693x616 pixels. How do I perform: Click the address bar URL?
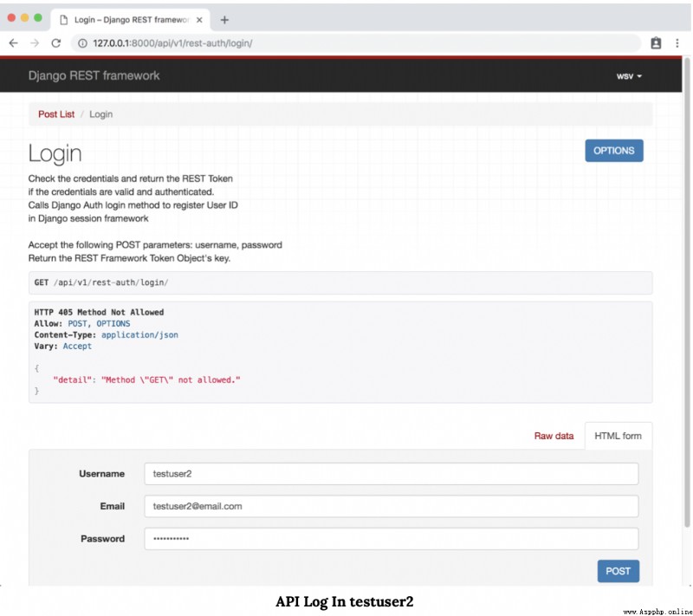172,43
